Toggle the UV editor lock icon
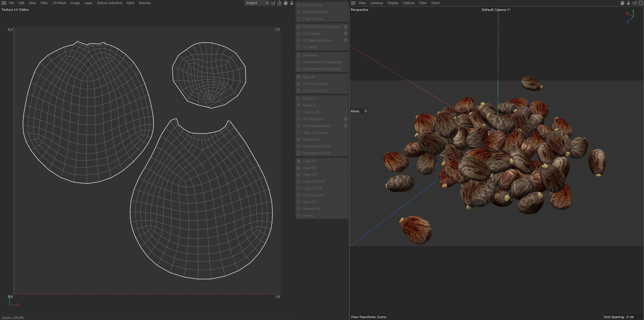Screen dimensions: 644x320 pos(279,3)
